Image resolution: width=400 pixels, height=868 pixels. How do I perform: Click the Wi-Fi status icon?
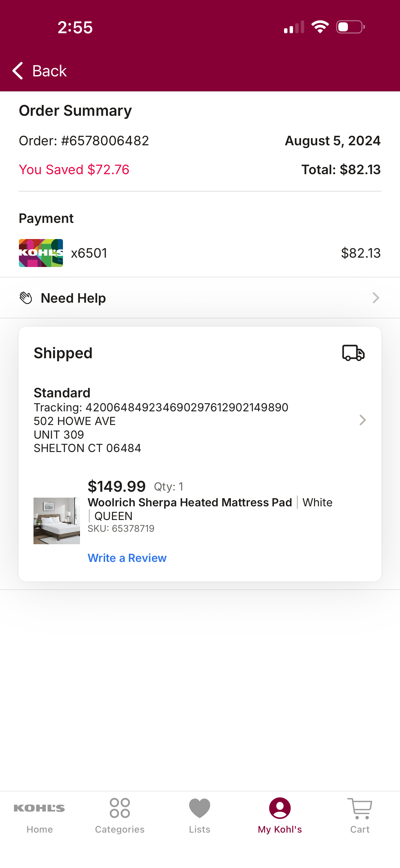click(x=320, y=27)
